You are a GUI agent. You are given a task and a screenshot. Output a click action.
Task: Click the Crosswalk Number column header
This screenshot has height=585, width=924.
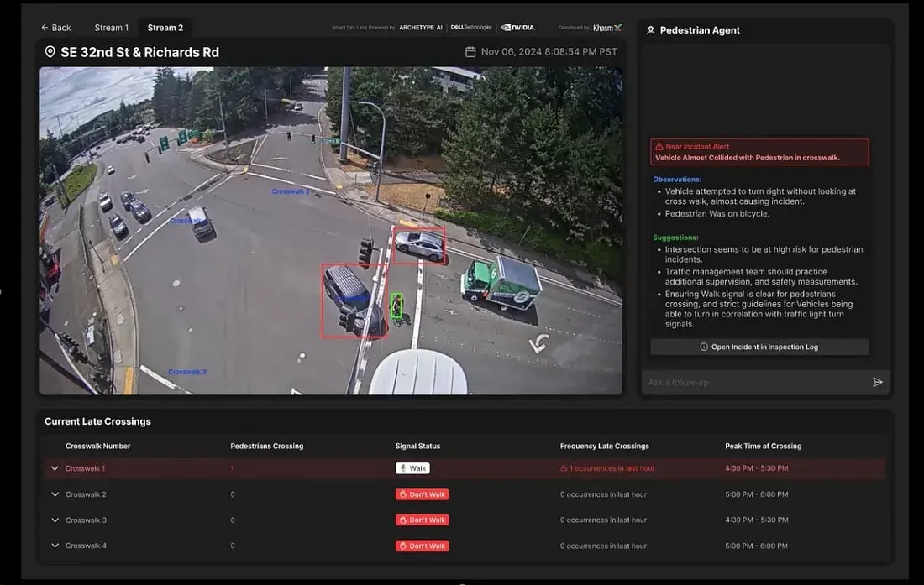coord(97,447)
